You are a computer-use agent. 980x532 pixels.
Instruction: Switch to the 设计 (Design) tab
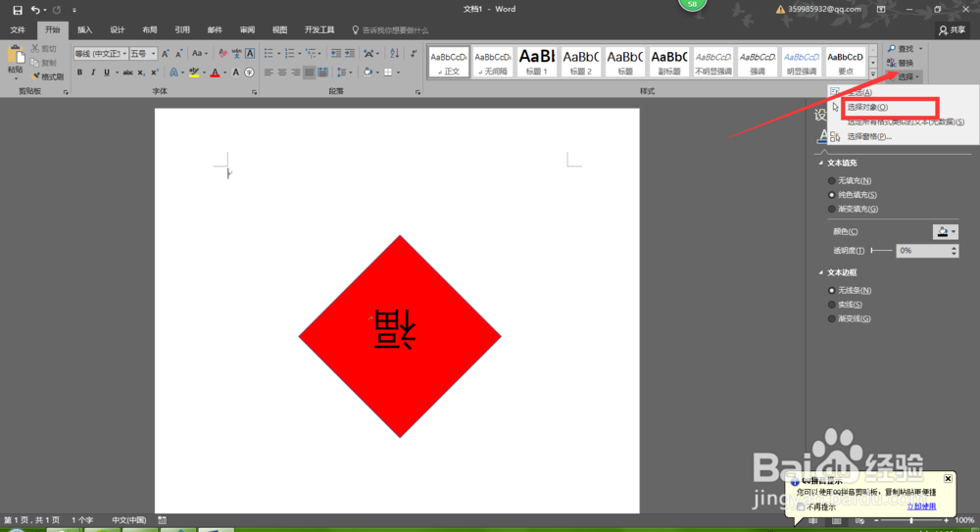click(117, 30)
